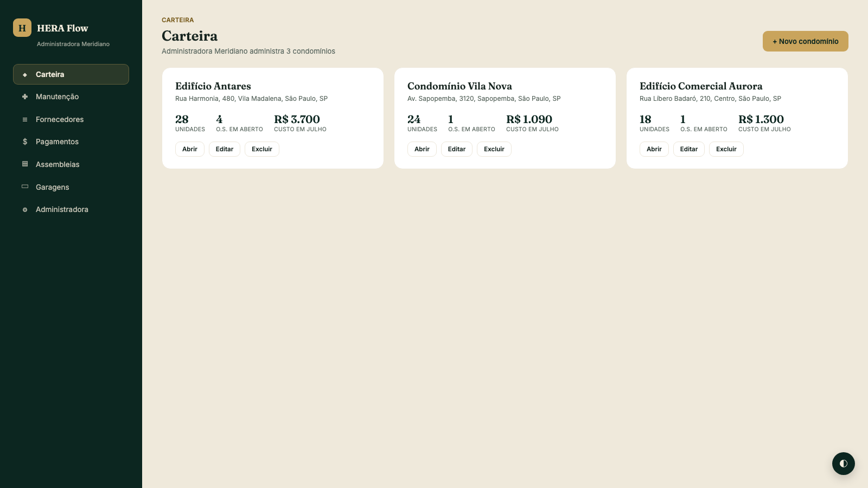Click the Fornecedores list icon
Screen dimensions: 868x488
tap(25, 119)
